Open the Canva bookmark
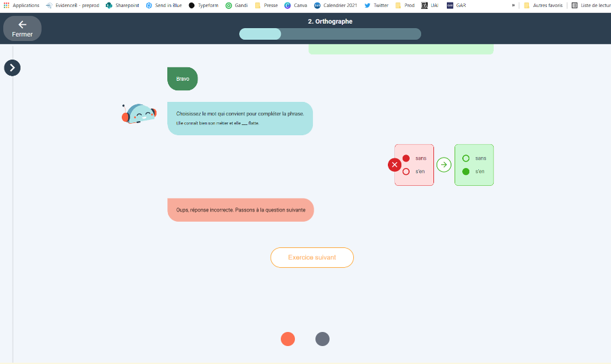 coord(296,5)
